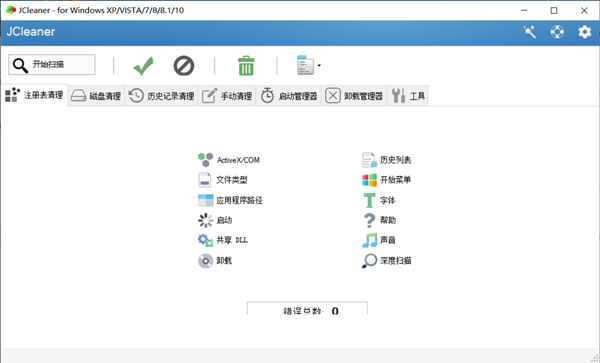Click the 开始菜单 Windows logo icon
This screenshot has width=600, height=363.
point(370,180)
